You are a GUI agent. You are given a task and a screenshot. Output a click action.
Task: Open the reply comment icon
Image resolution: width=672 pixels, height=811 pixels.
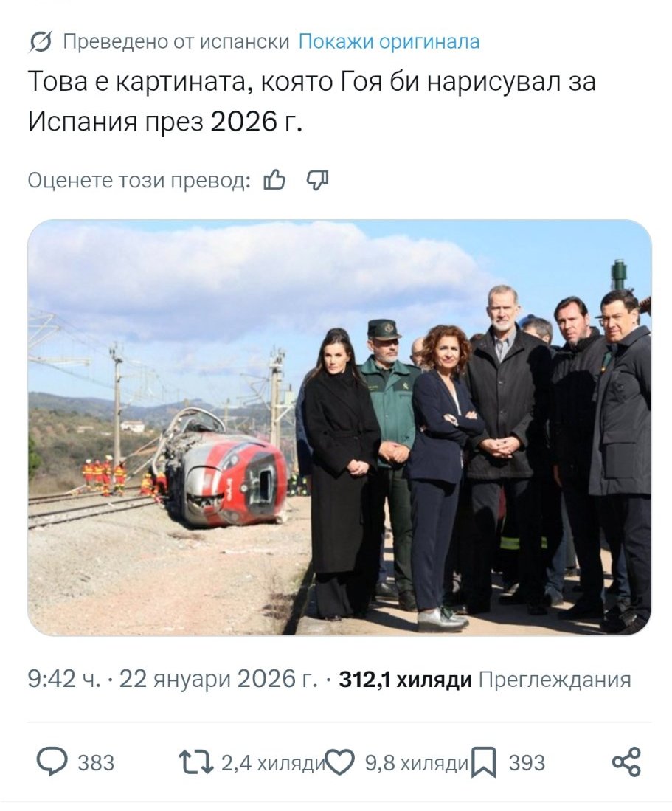point(52,762)
